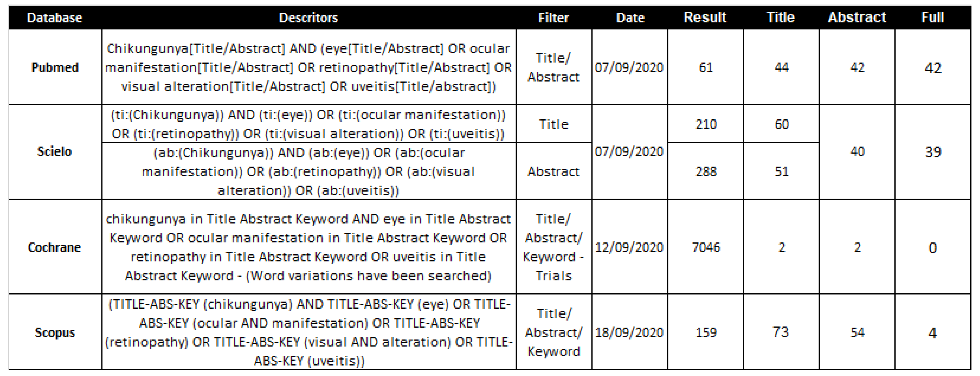
Task: Select the Descritors column header
Action: [x=308, y=18]
